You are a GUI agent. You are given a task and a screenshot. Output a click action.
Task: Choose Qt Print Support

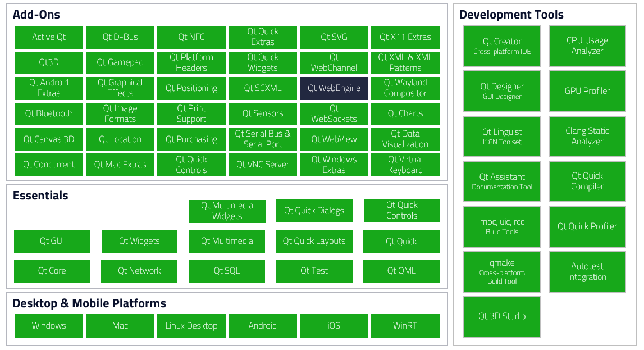(x=191, y=113)
